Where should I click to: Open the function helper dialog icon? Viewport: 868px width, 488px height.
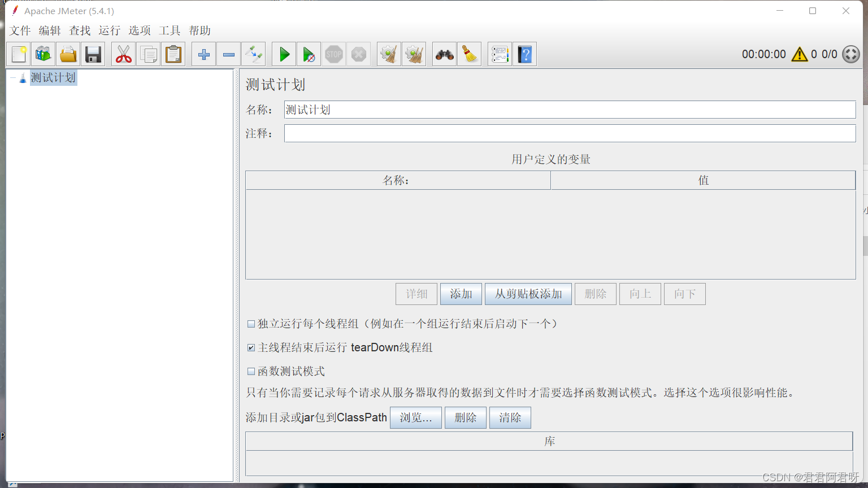(x=500, y=54)
